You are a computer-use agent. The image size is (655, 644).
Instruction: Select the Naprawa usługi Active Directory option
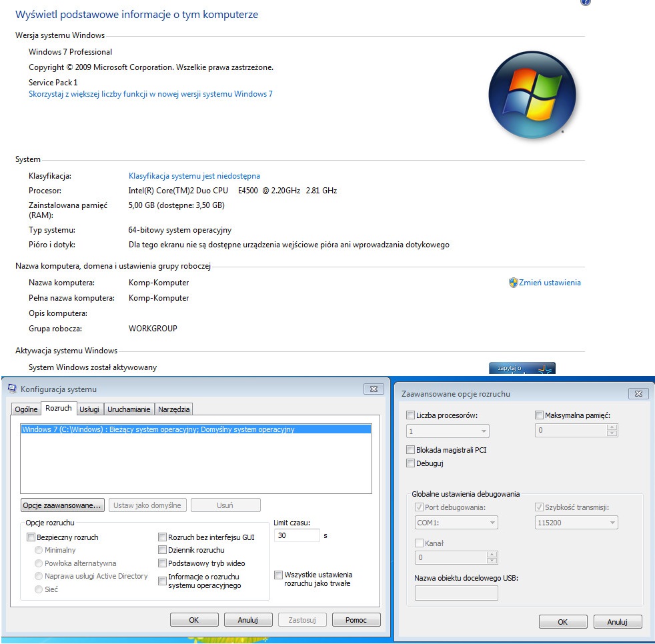pyautogui.click(x=39, y=576)
